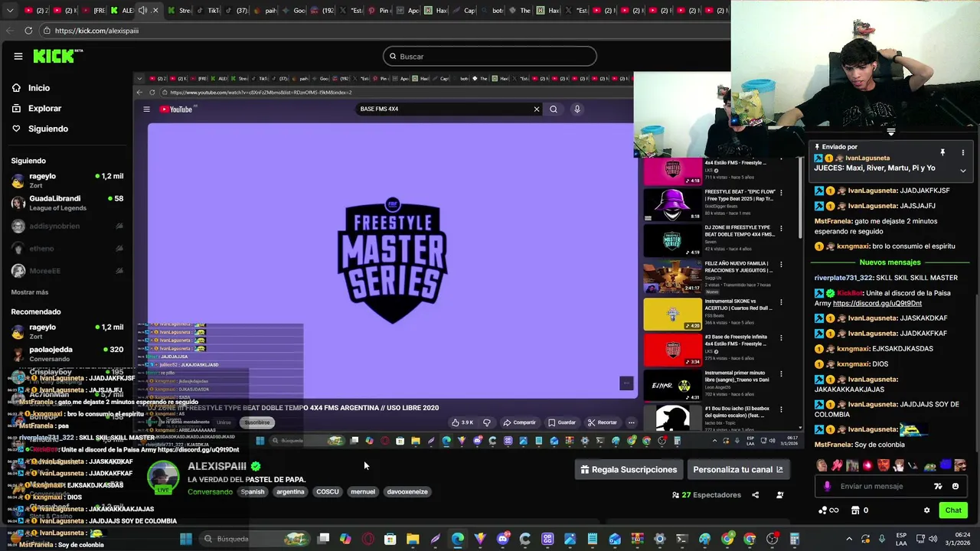
Task: Mute the active Kick tab audio icon
Action: tap(142, 11)
